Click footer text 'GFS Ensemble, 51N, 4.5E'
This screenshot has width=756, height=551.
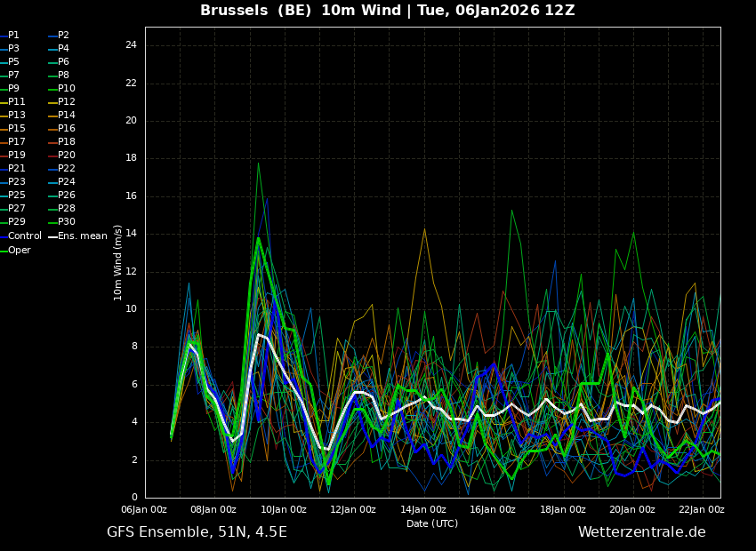coord(197,532)
